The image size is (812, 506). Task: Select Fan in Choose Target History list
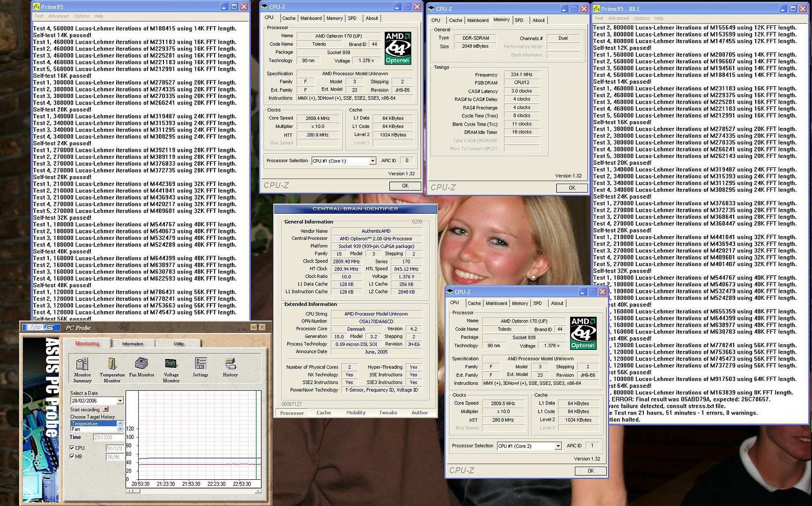(x=93, y=429)
